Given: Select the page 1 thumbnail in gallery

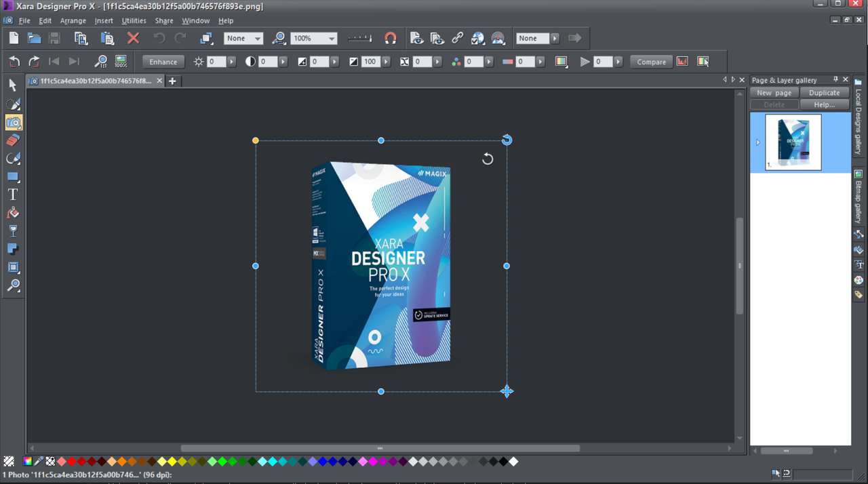Looking at the screenshot, I should [793, 142].
